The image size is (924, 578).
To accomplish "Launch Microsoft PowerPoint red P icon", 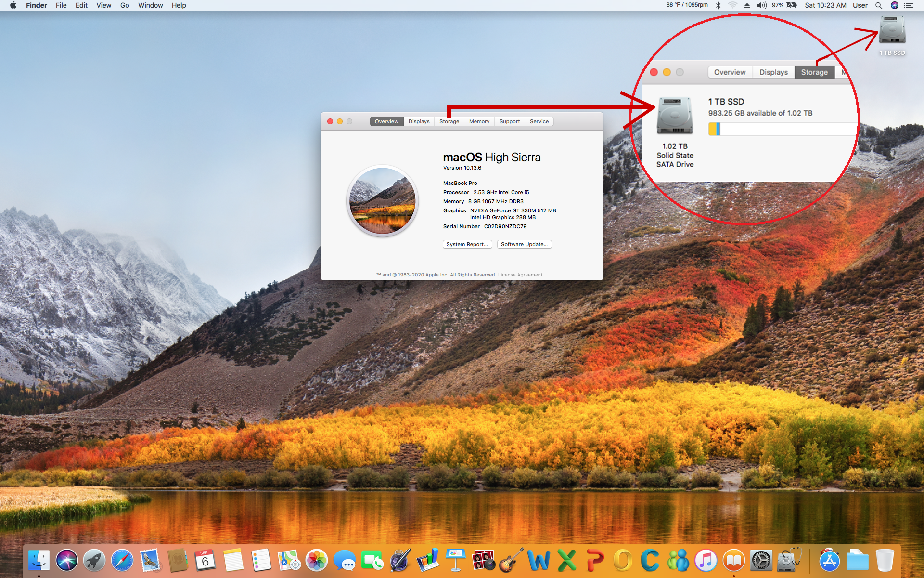I will tap(594, 561).
